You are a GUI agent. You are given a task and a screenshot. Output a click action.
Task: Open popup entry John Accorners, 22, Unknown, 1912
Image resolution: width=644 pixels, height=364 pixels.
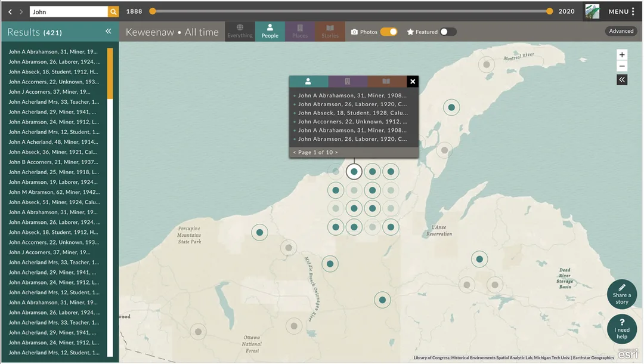pos(353,122)
